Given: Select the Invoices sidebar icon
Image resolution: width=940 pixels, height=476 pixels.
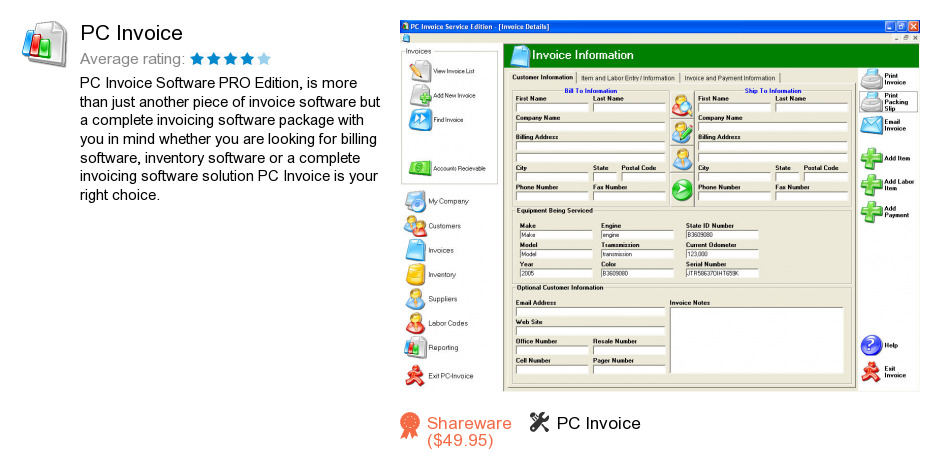Looking at the screenshot, I should click(415, 250).
